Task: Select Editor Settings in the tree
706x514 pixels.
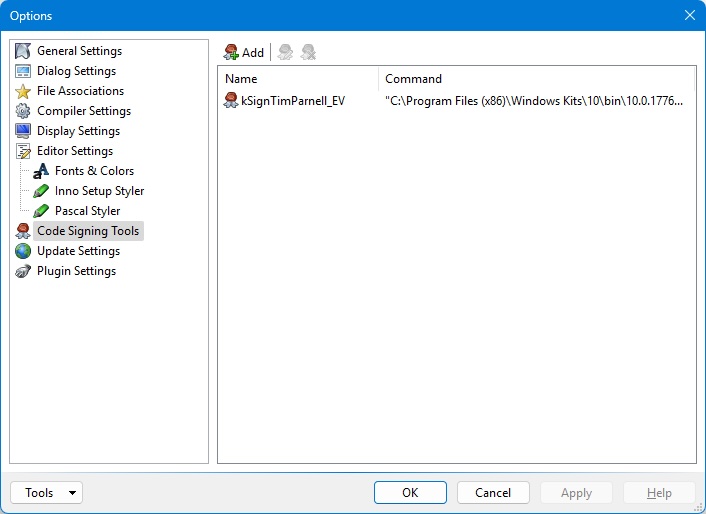Action: click(x=74, y=151)
